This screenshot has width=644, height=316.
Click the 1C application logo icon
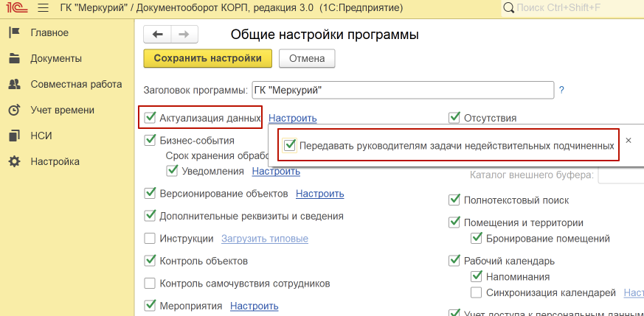coord(15,7)
